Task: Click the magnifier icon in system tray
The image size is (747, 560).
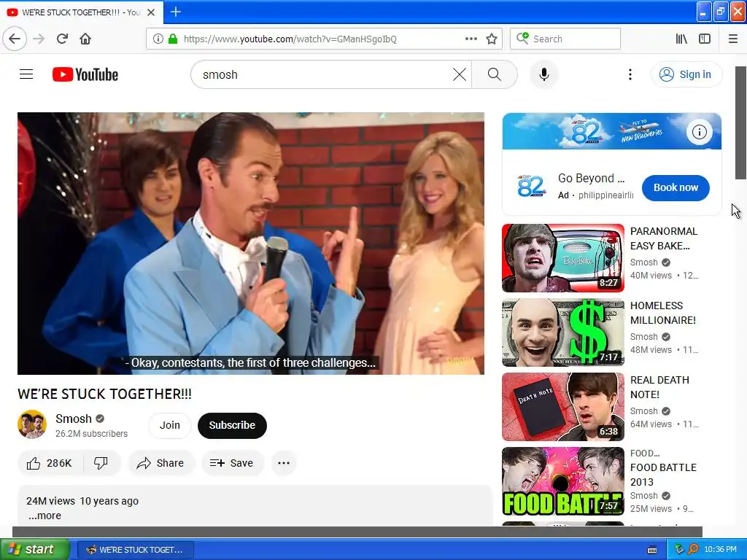Action: [693, 550]
